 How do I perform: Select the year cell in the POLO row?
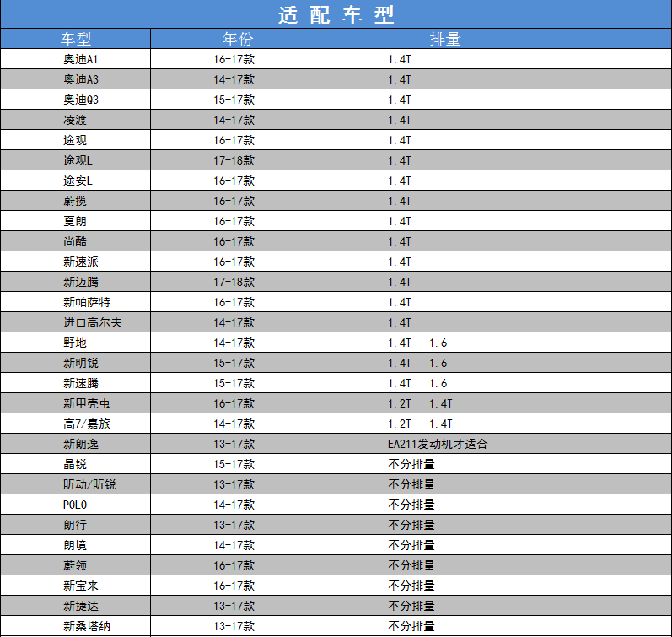pyautogui.click(x=238, y=505)
